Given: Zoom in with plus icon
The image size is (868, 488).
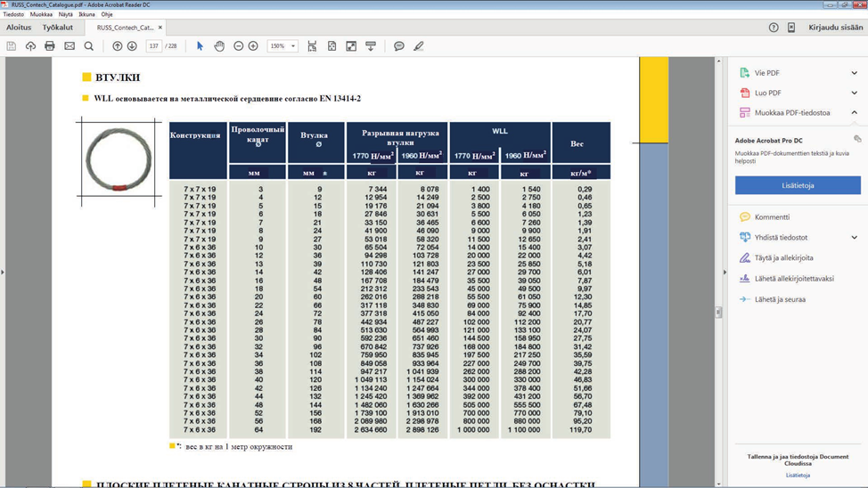Looking at the screenshot, I should click(x=253, y=46).
